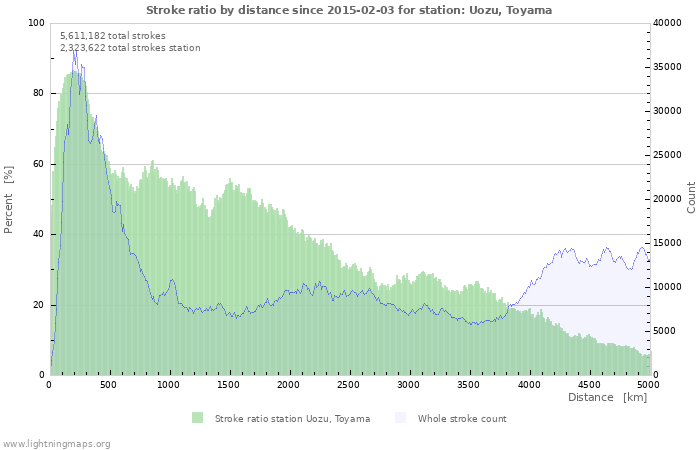Image resolution: width=700 pixels, height=450 pixels.
Task: Click the 20 tick on percent axis
Action: tap(38, 305)
